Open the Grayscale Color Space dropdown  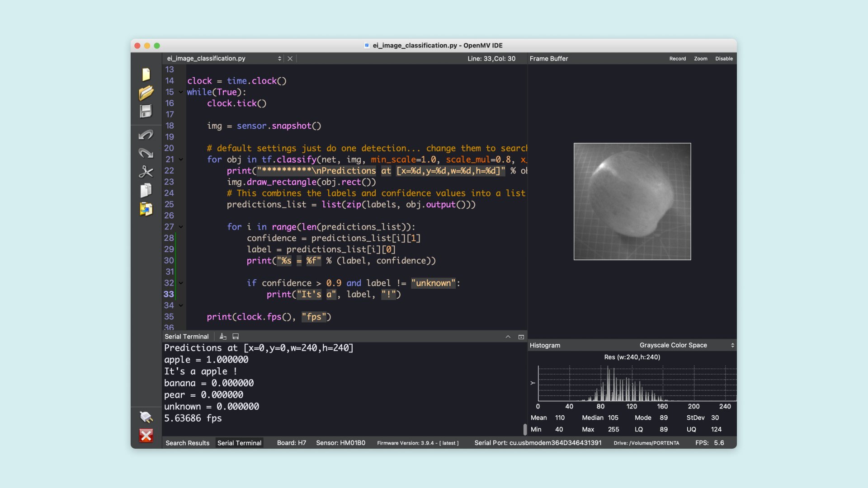[731, 345]
